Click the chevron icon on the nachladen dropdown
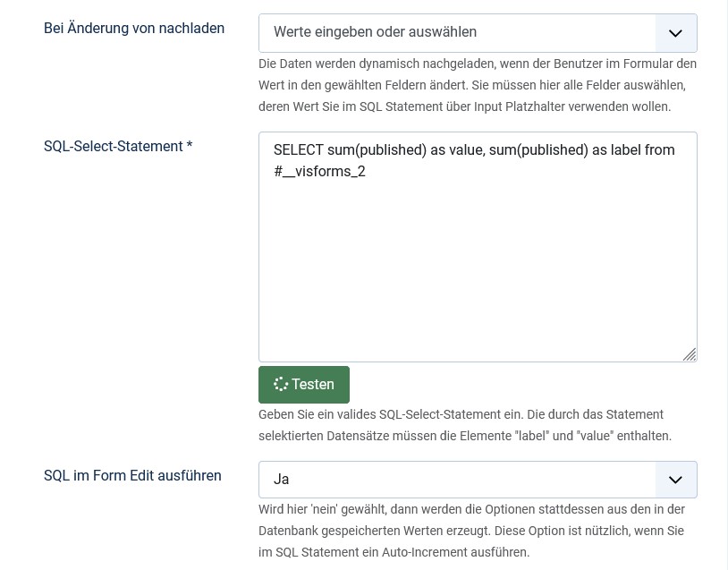 [x=675, y=32]
